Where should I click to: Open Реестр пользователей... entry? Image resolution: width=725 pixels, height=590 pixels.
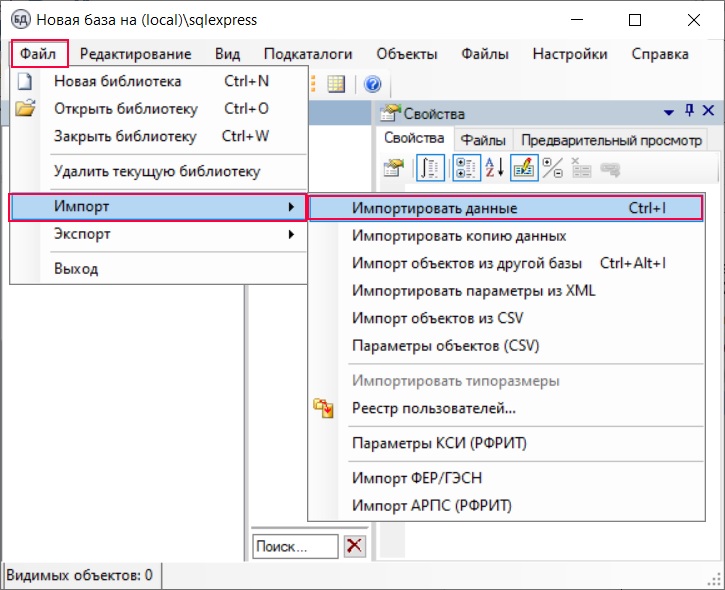(x=507, y=408)
